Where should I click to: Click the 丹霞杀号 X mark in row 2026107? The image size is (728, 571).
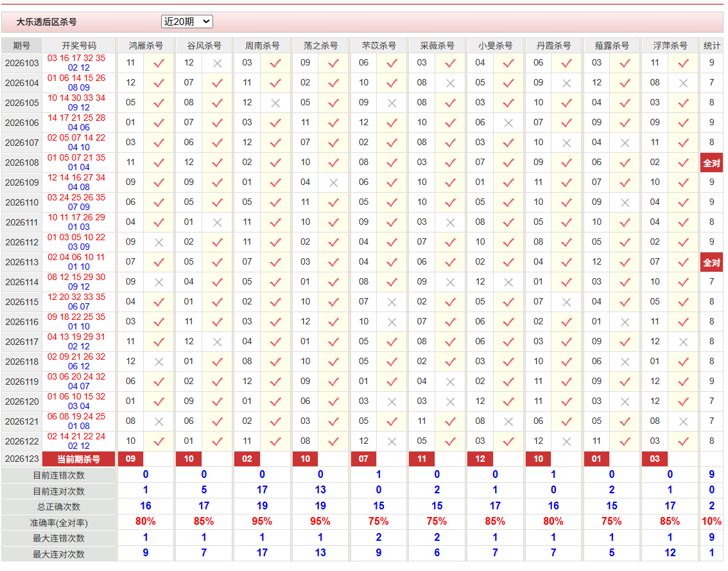coord(566,143)
